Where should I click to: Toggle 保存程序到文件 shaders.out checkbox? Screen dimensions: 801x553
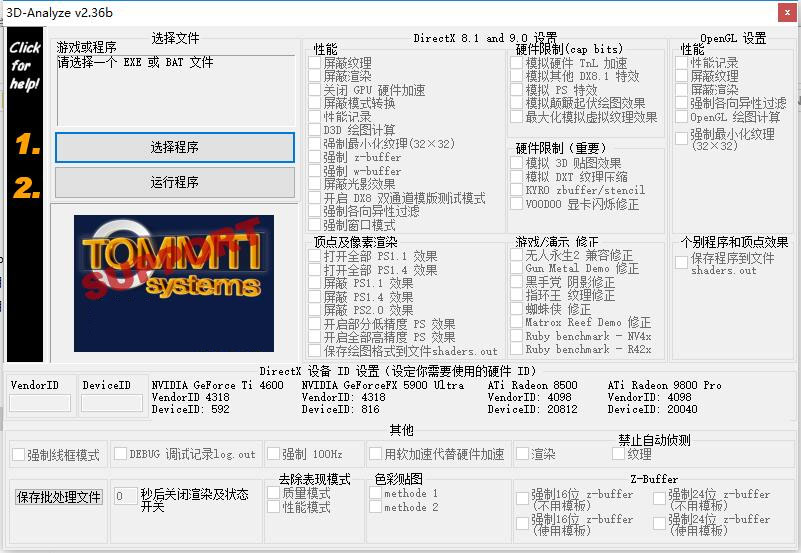(681, 261)
